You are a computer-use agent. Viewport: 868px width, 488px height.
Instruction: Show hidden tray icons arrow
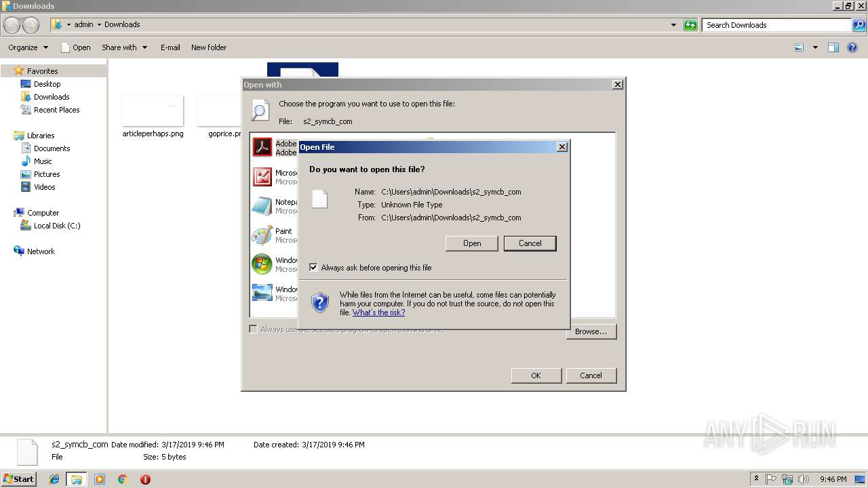pos(757,479)
